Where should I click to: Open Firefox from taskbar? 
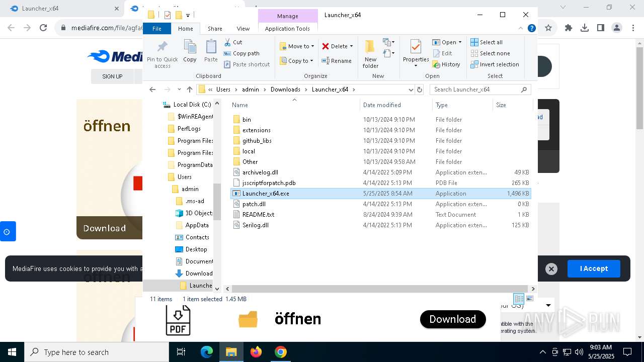(256, 352)
